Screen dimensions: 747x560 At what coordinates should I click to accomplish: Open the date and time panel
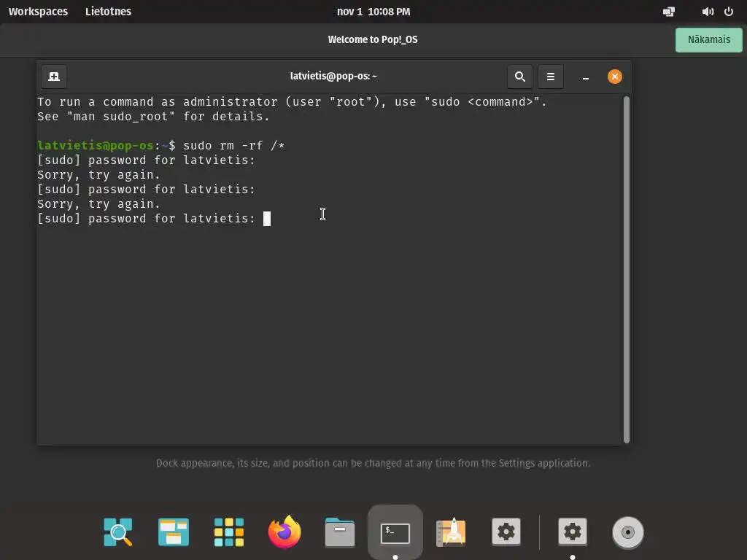tap(373, 12)
